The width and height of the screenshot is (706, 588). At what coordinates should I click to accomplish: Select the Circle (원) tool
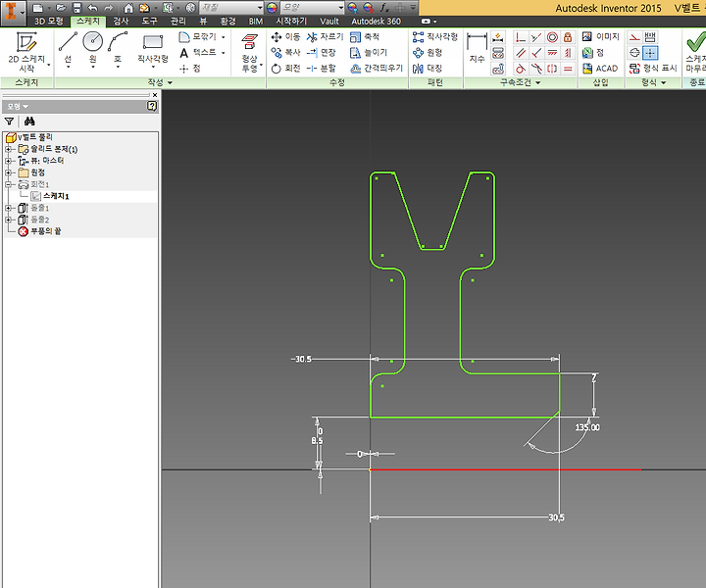point(93,50)
